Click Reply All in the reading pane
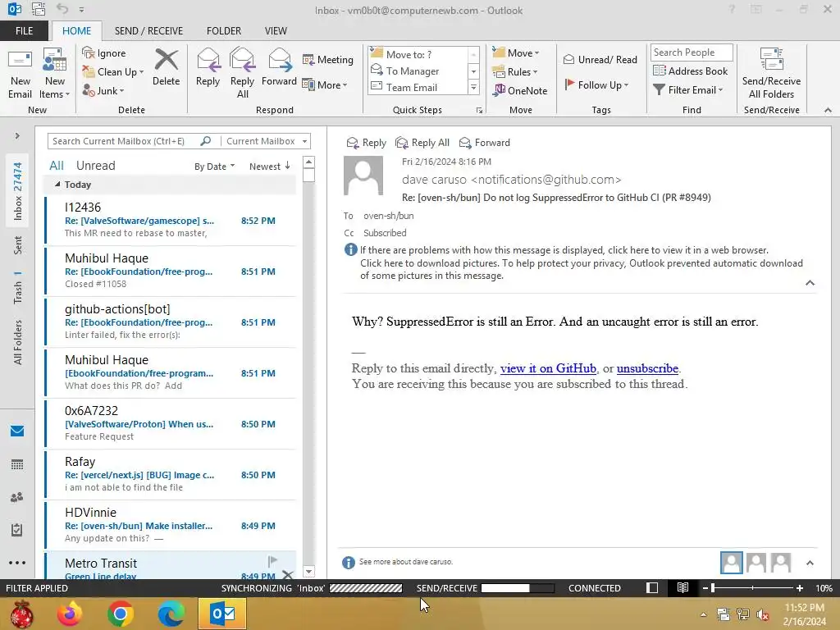 tap(422, 143)
